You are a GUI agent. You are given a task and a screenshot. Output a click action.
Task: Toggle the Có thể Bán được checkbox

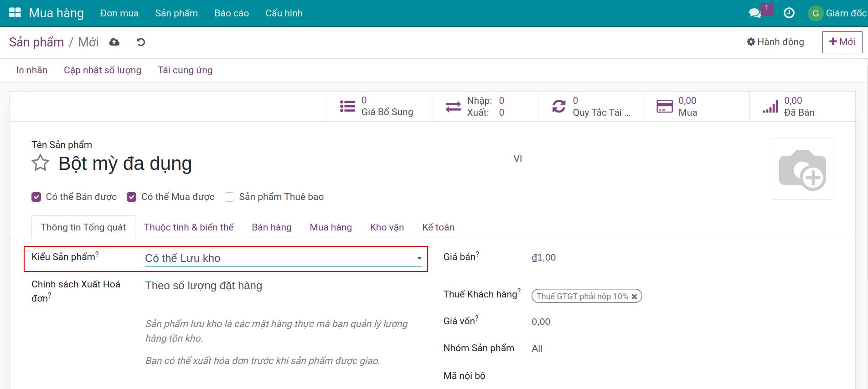[36, 197]
